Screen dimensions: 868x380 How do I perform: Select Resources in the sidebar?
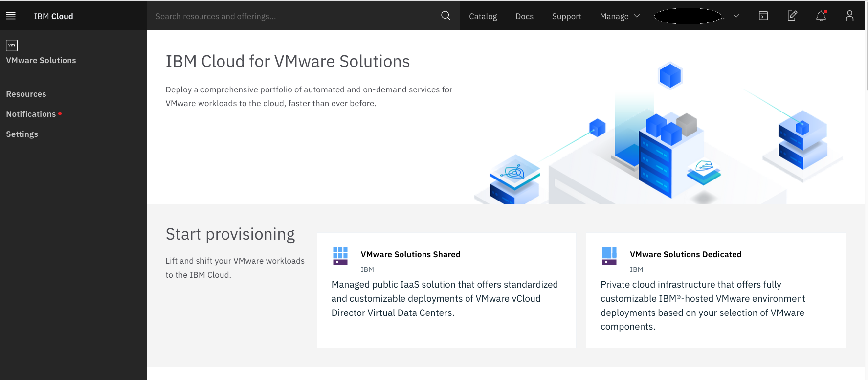(26, 94)
